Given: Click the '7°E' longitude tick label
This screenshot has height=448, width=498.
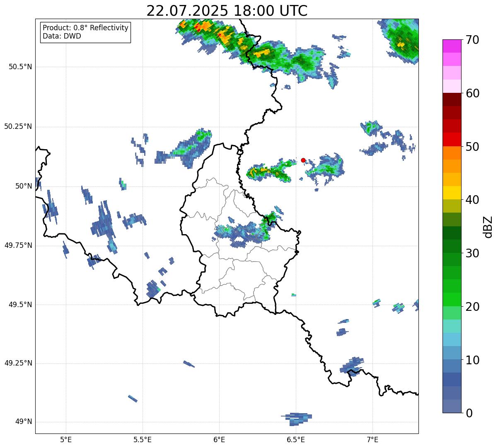Looking at the screenshot, I should point(372,440).
